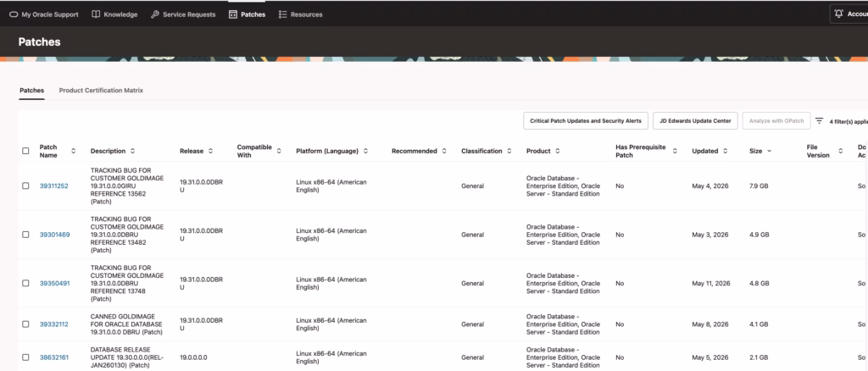Viewport: 868px width, 371px height.
Task: Open My Oracle Support menu item
Action: tap(44, 14)
